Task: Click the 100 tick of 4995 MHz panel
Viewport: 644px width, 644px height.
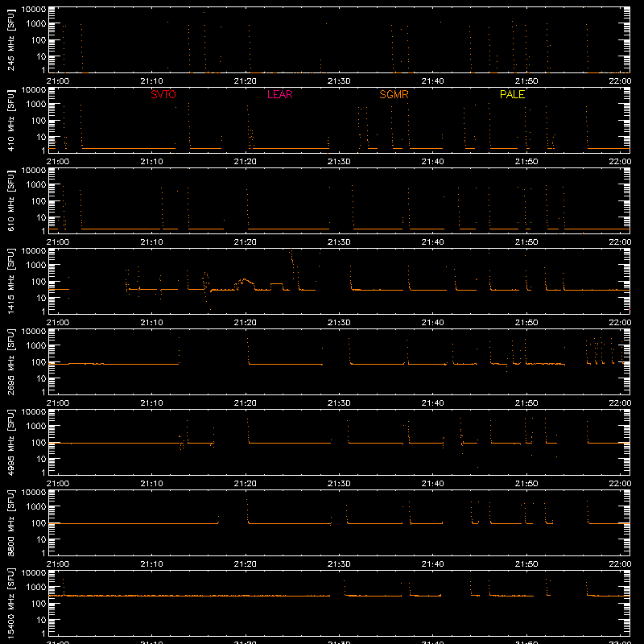Action: [x=39, y=443]
